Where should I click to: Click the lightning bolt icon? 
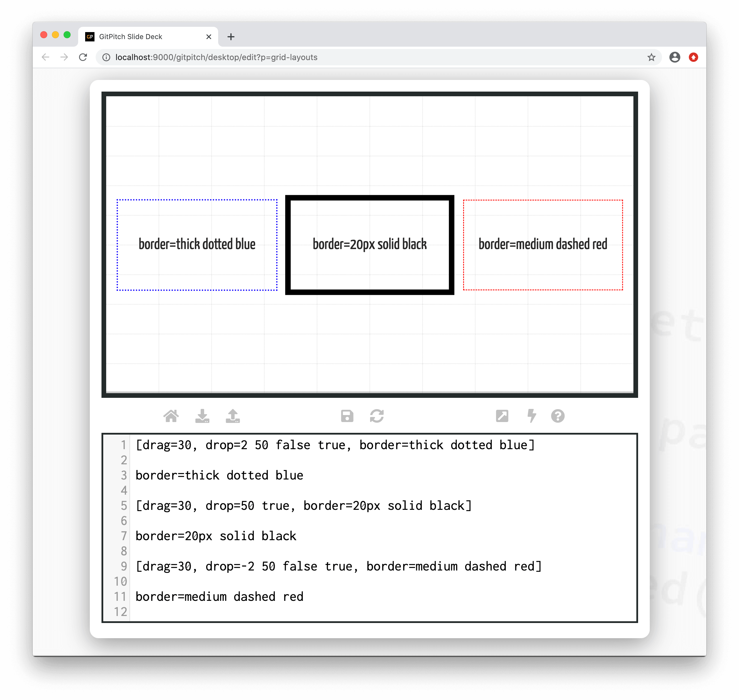(532, 416)
